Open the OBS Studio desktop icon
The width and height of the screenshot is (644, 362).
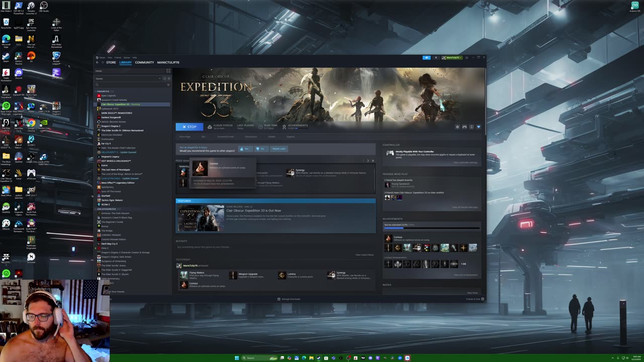coord(43,7)
